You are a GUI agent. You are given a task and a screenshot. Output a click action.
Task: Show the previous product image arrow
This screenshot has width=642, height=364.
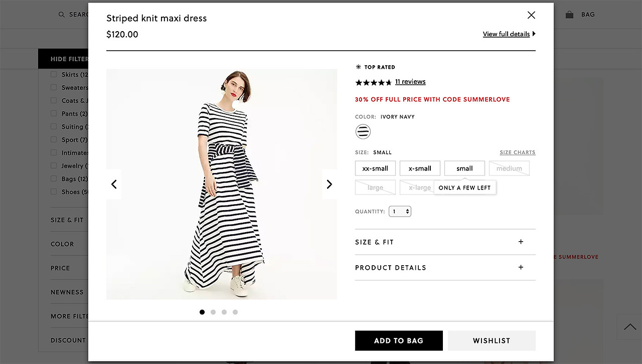[114, 185]
